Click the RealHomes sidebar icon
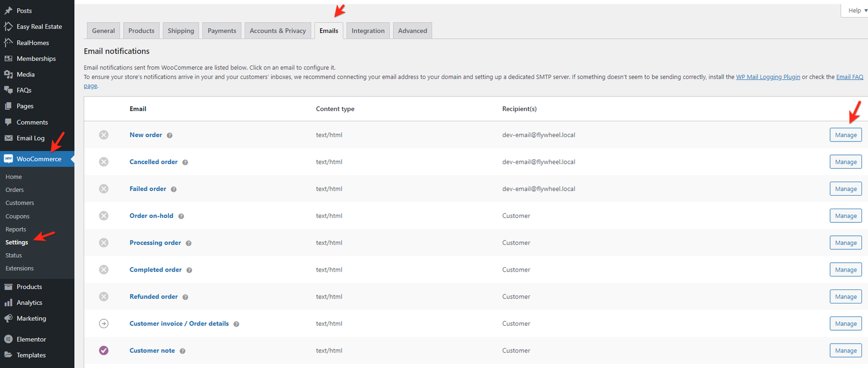Viewport: 868px width, 368px height. (8, 42)
